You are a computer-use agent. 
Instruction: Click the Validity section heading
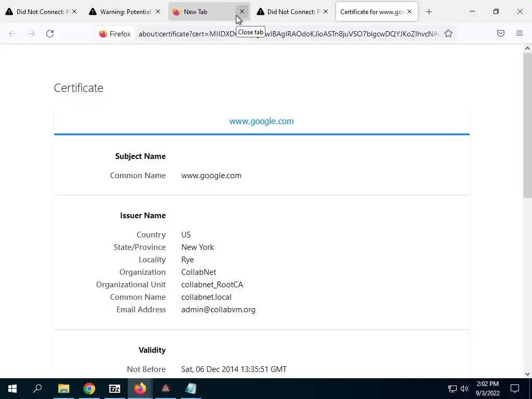(152, 350)
